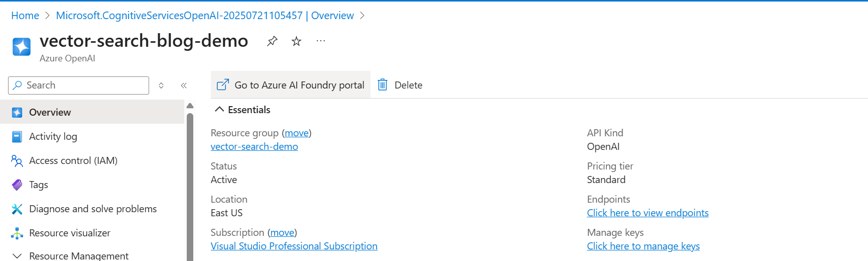Select the 'Standard' pricing tier value
This screenshot has height=261, width=868.
(x=606, y=180)
